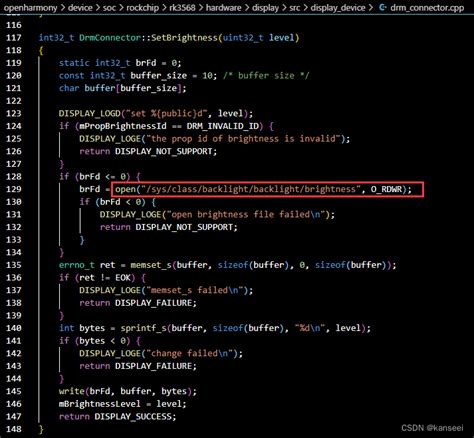Click 'write(brFd, buffer, bytes);' line

(x=128, y=391)
